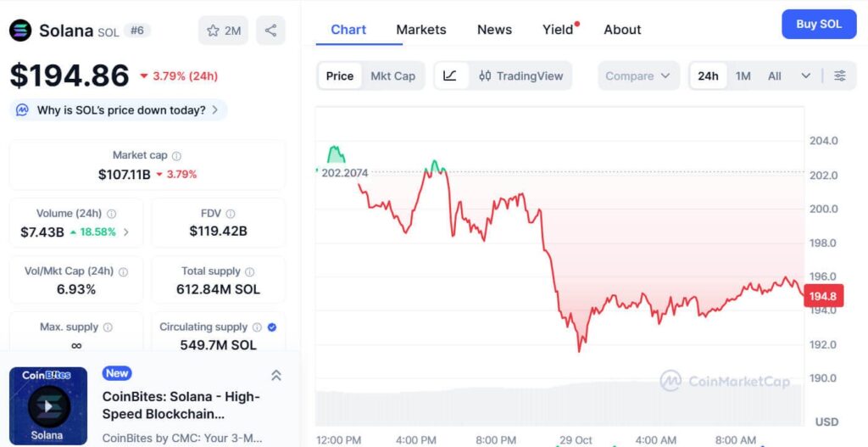This screenshot has width=868, height=447.
Task: Switch chart to Mkt Cap view
Action: tap(392, 75)
